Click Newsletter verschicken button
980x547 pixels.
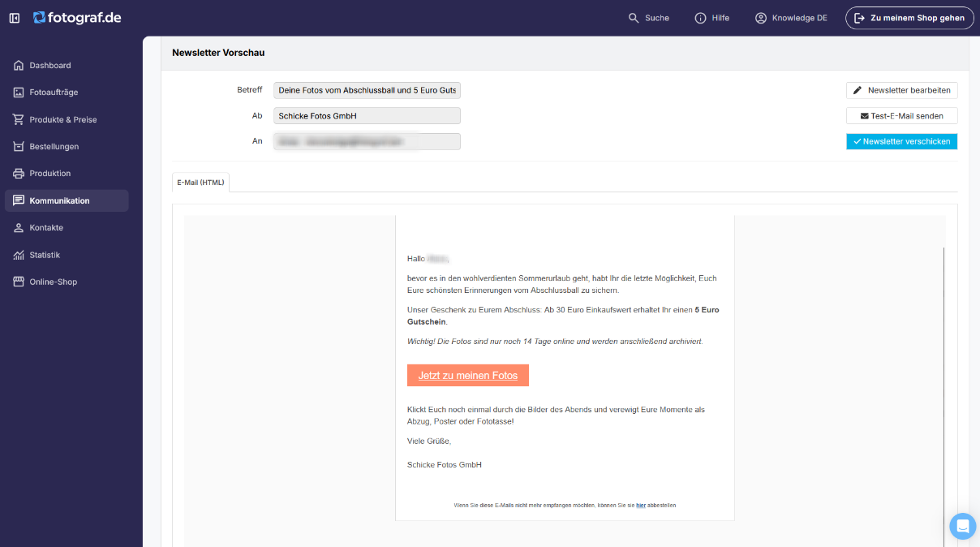pyautogui.click(x=901, y=141)
